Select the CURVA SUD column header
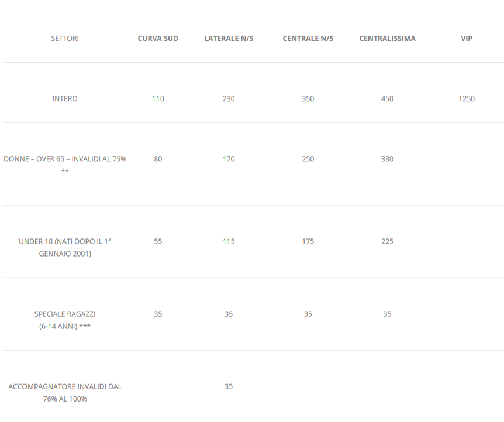Screen dimensions: 504x422 pos(158,38)
